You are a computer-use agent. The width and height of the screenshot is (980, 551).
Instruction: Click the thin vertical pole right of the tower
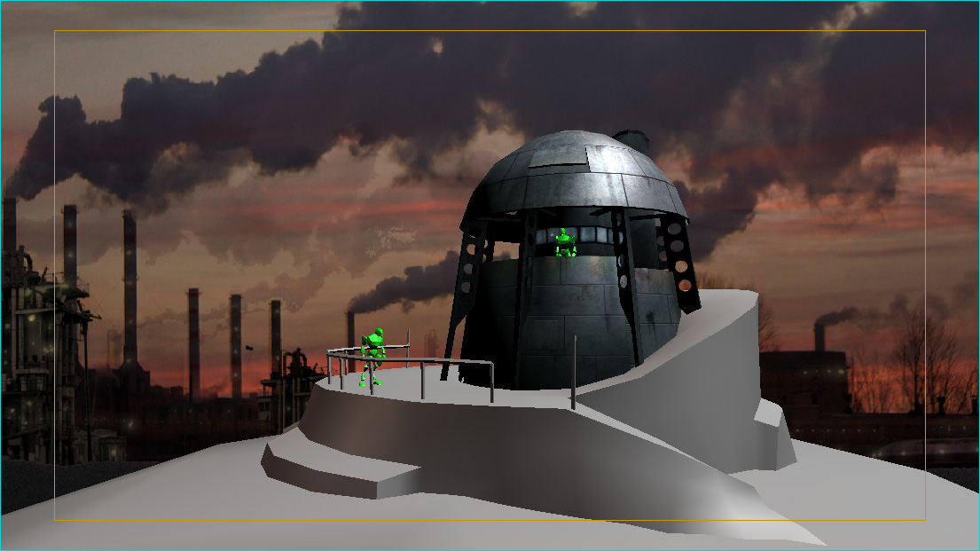(x=574, y=373)
